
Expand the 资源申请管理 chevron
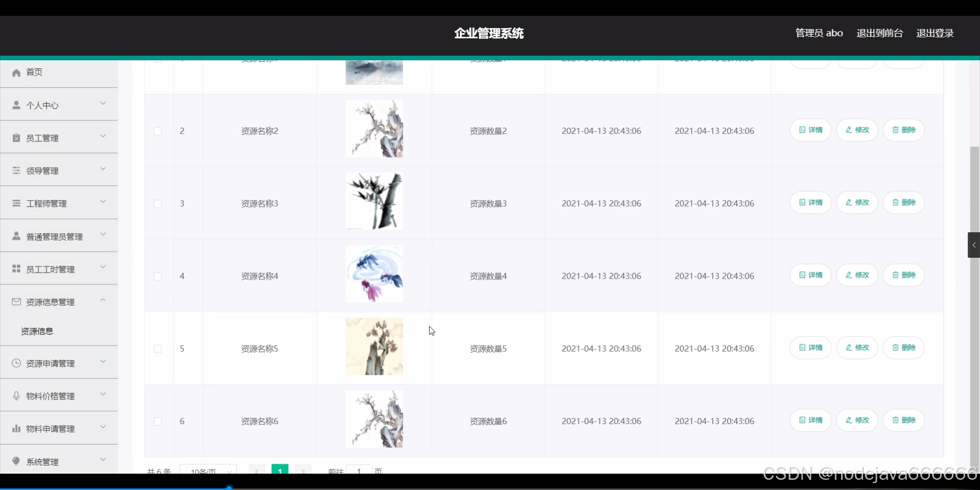[103, 361]
